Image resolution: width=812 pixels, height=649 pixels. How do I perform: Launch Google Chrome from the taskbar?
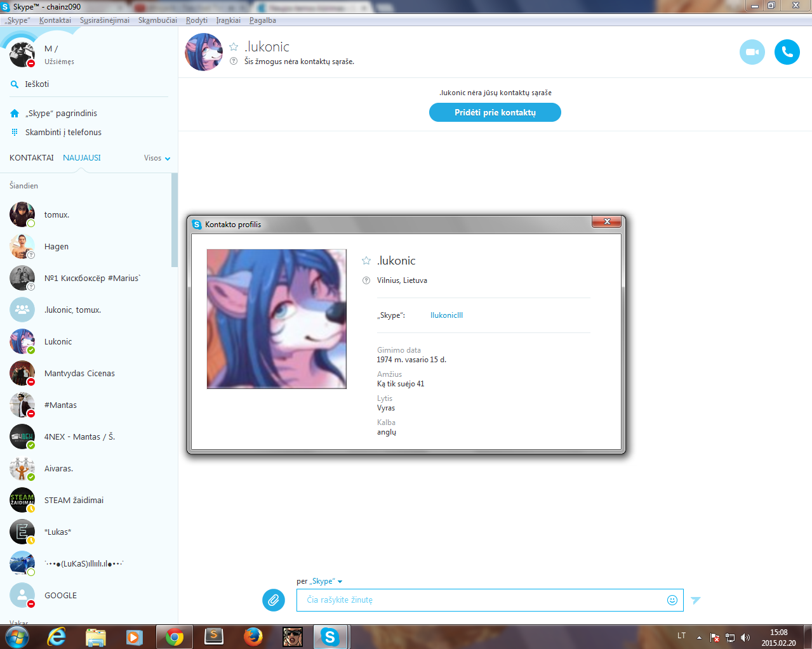[174, 637]
